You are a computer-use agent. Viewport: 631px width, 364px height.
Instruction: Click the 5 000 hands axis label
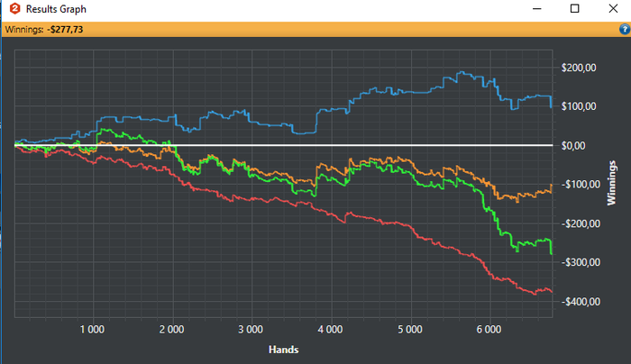click(410, 330)
